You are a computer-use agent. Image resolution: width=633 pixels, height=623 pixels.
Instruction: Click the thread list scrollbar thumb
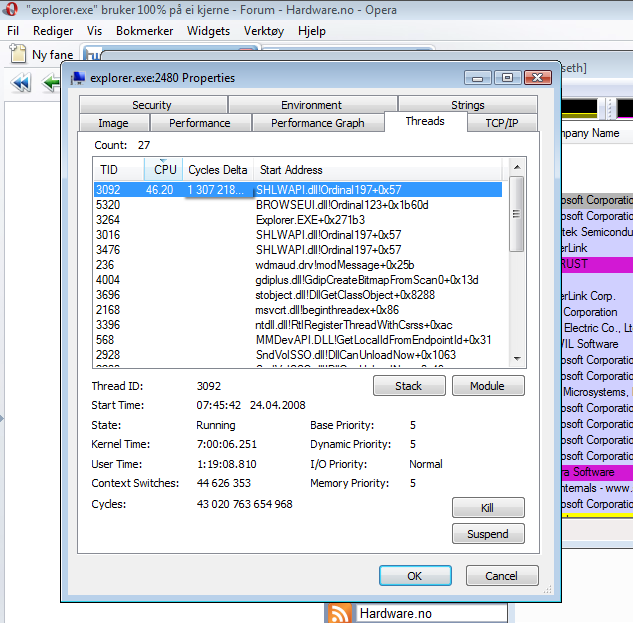tap(516, 214)
